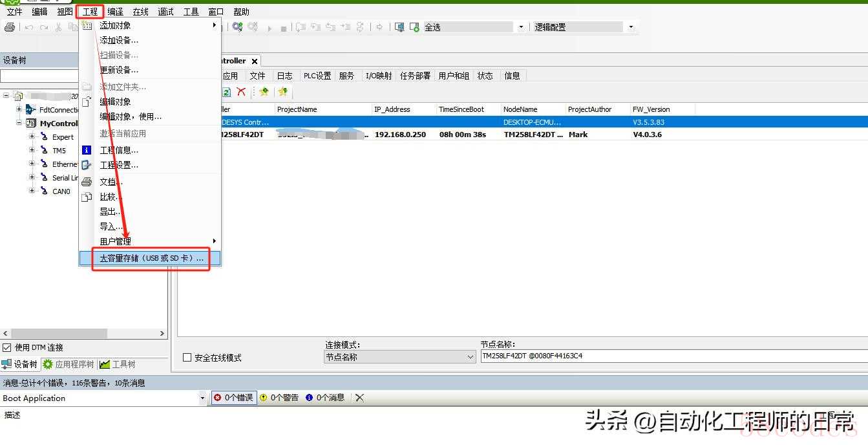Click the X clear messages icon
Viewport: 868px width, 445px height.
360,398
